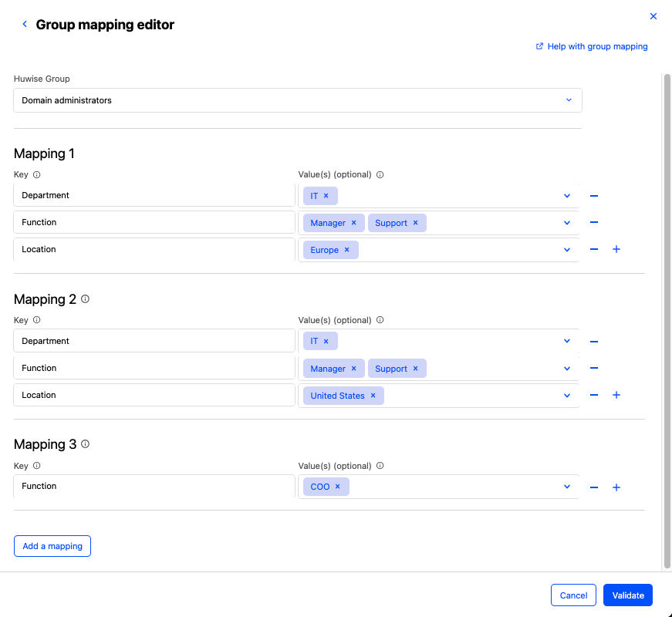Delete the Department row in Mapping 1
Screen dimensions: 672x617
coord(594,196)
